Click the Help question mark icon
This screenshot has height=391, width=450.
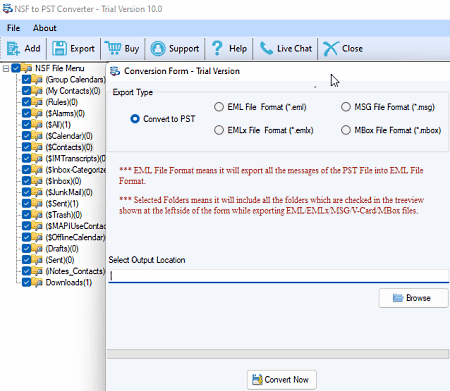point(217,48)
